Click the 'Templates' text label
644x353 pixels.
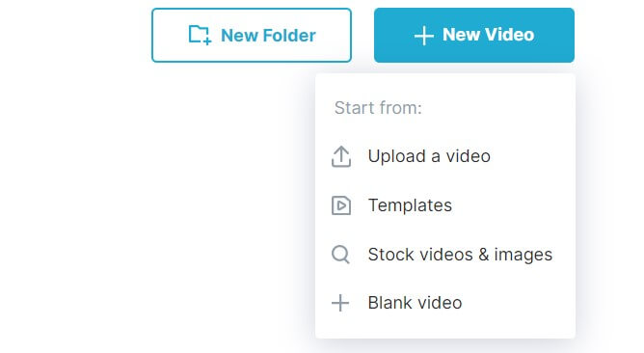tap(410, 205)
